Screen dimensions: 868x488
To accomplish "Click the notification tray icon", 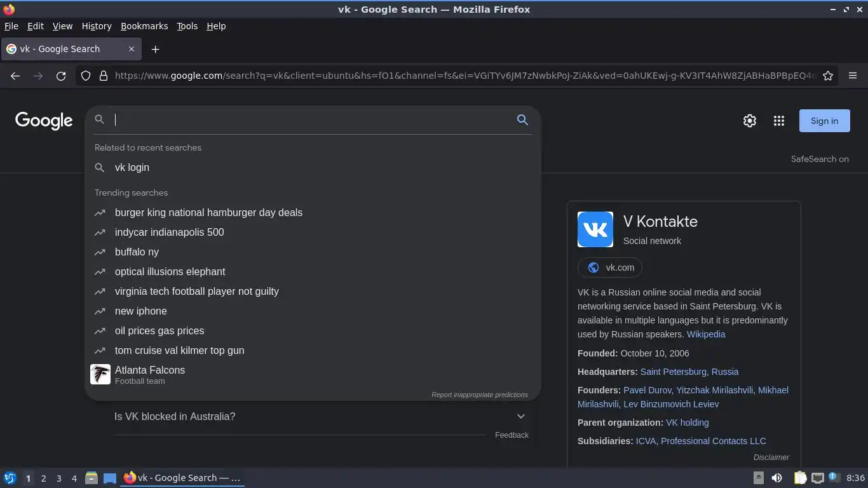I will tap(834, 477).
